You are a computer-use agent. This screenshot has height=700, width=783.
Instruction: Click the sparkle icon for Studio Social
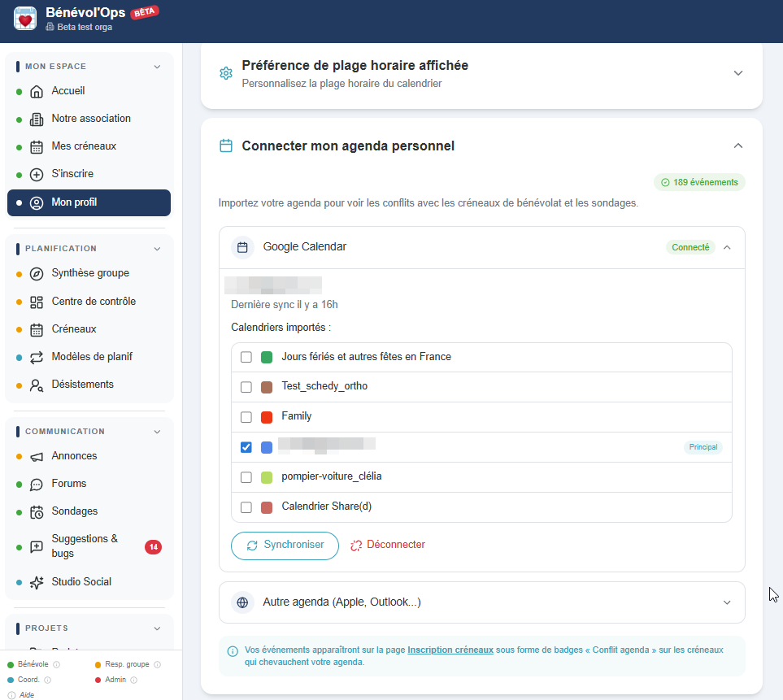pyautogui.click(x=37, y=583)
